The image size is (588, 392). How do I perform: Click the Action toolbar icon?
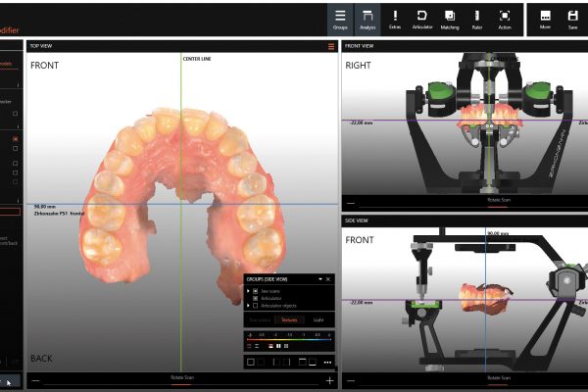[505, 19]
